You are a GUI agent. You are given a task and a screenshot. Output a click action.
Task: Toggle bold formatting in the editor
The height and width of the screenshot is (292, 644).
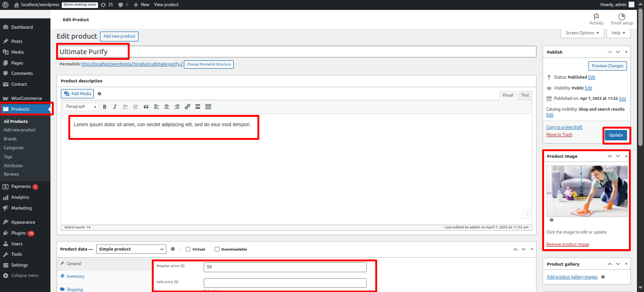[x=105, y=107]
